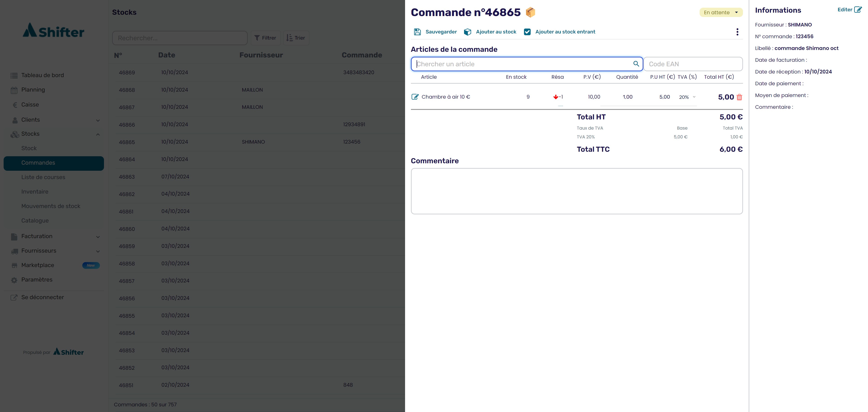Edit the Chambre à air article line
This screenshot has width=868, height=412.
click(415, 97)
